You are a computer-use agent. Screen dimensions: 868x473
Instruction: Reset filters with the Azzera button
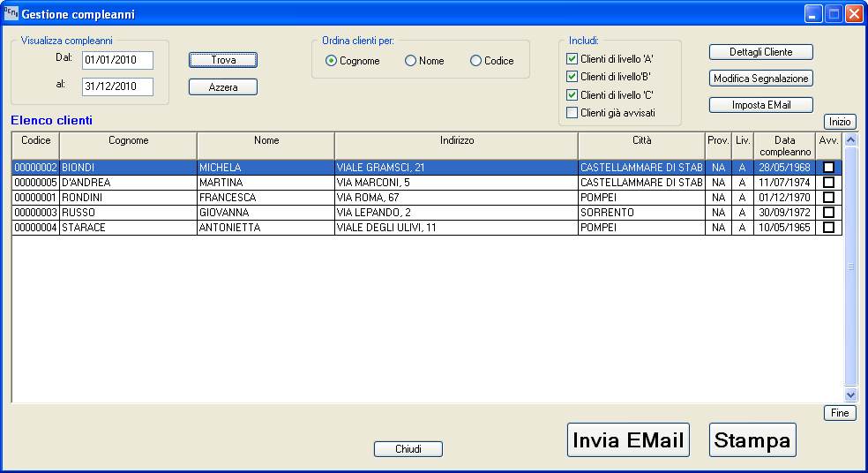click(x=223, y=87)
